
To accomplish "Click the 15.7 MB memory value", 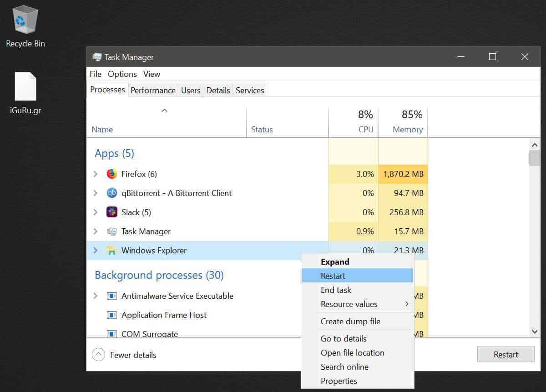I will point(409,231).
